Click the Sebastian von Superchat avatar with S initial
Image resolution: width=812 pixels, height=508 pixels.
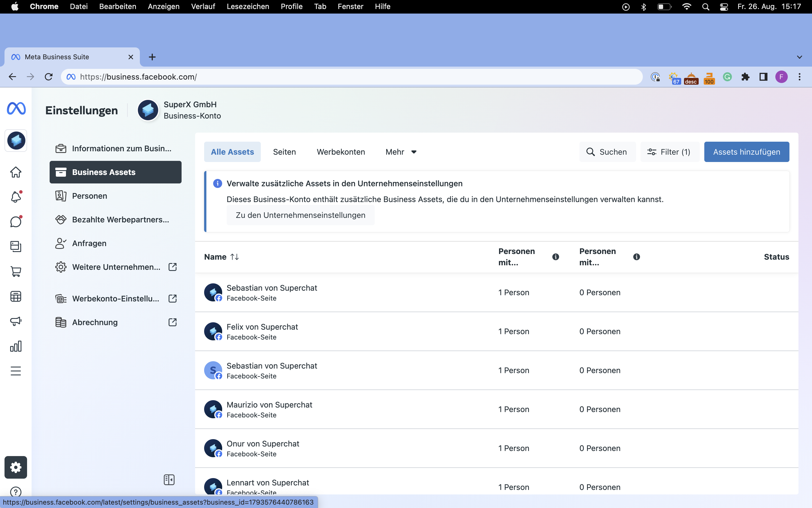tap(213, 370)
